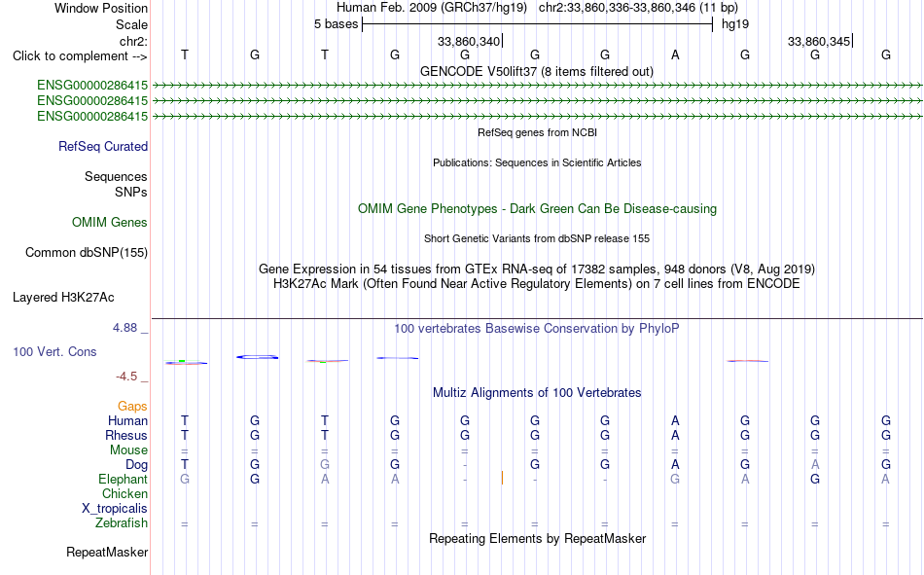
Task: Click the SNPs track label
Action: (131, 193)
